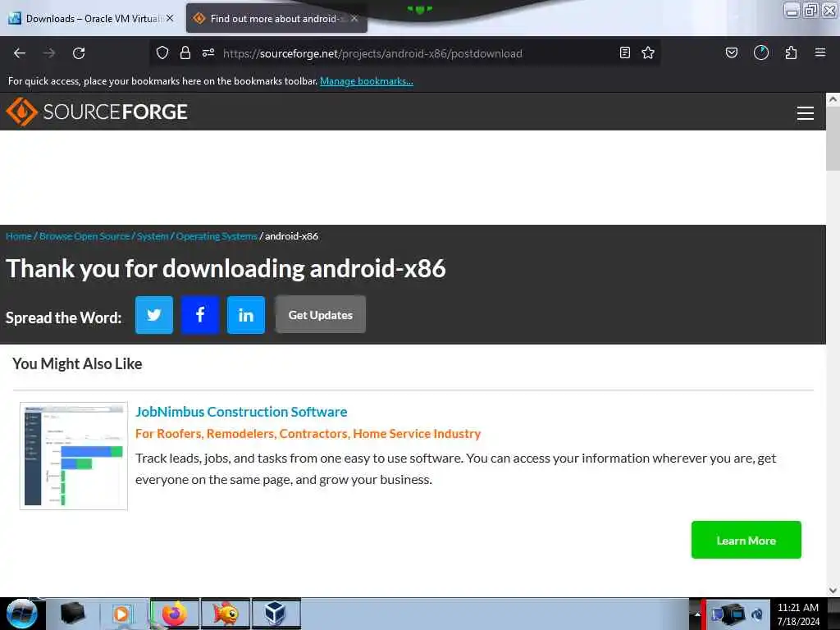Click page scrollbar down arrow
Screen dimensions: 840x630
click(833, 591)
